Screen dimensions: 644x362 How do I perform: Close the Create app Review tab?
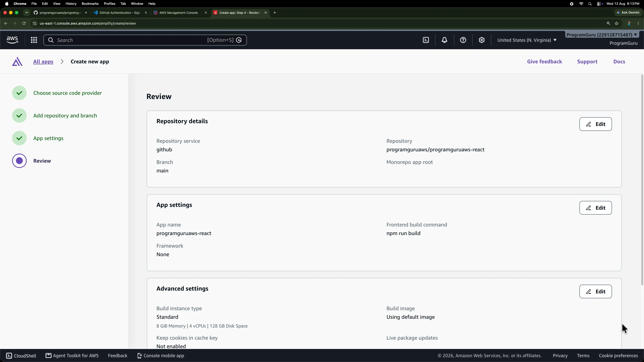click(266, 13)
